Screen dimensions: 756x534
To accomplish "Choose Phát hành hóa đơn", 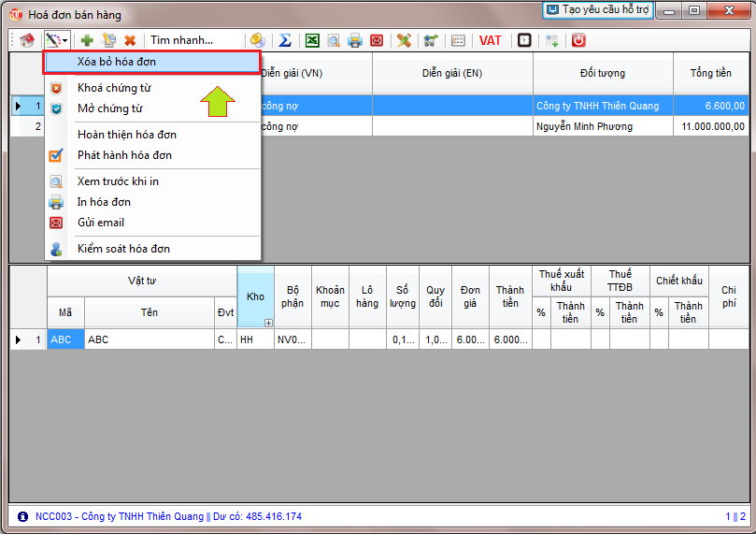I will point(152,155).
